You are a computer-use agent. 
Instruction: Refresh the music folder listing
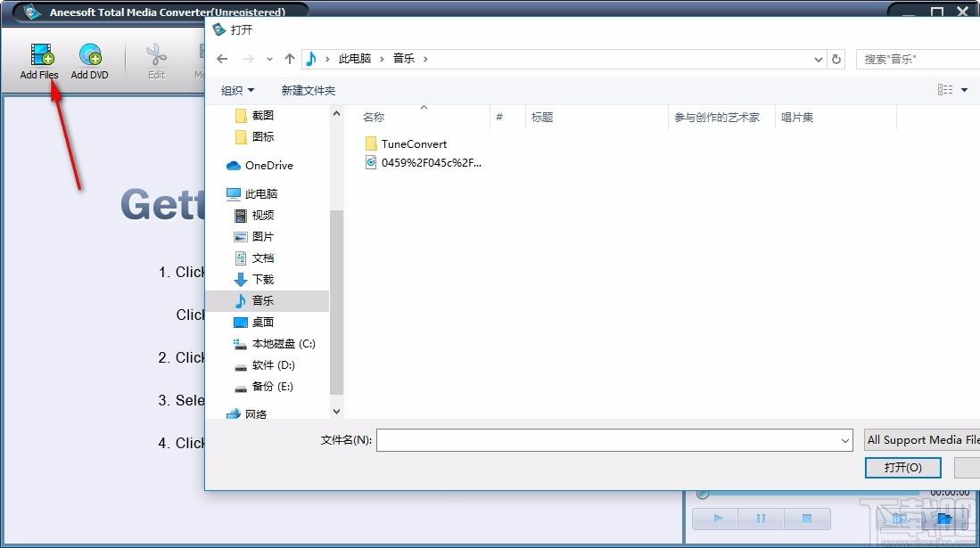[x=836, y=60]
